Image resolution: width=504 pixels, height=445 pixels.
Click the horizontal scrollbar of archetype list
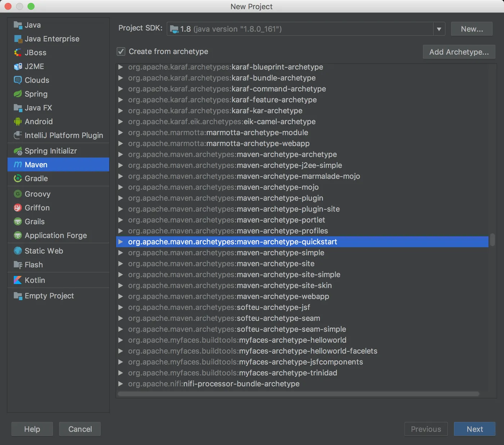click(x=298, y=394)
